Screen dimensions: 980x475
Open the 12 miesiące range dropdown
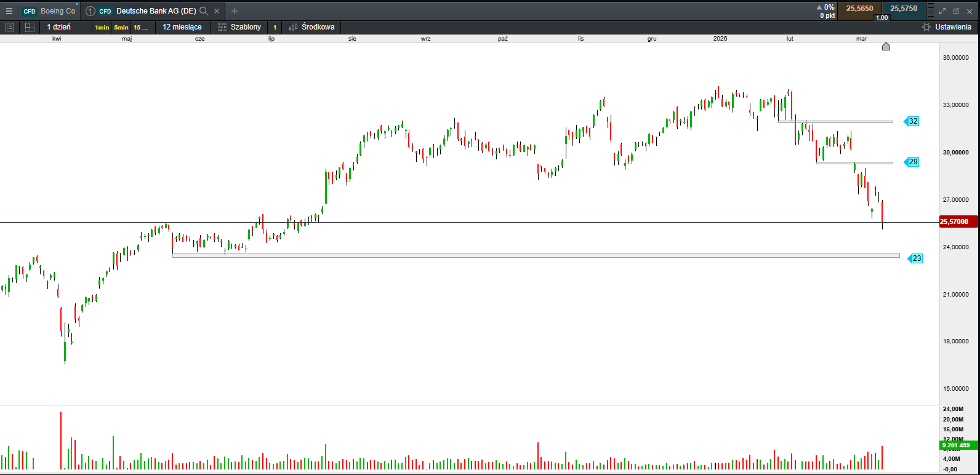(182, 27)
